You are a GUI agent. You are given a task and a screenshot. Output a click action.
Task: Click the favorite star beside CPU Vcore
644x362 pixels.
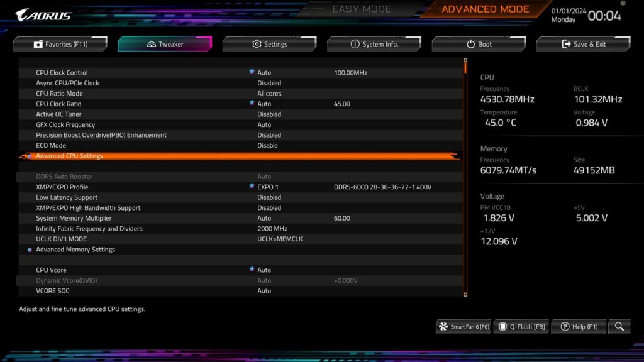pos(252,269)
